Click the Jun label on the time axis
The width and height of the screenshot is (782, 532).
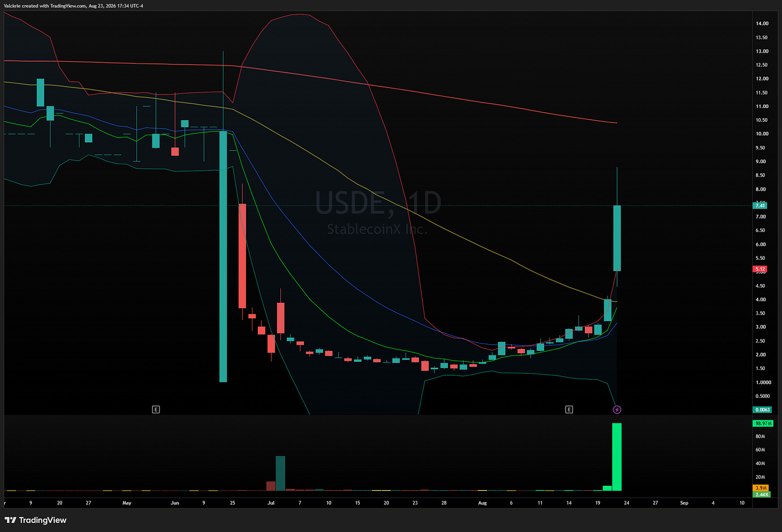click(x=175, y=503)
